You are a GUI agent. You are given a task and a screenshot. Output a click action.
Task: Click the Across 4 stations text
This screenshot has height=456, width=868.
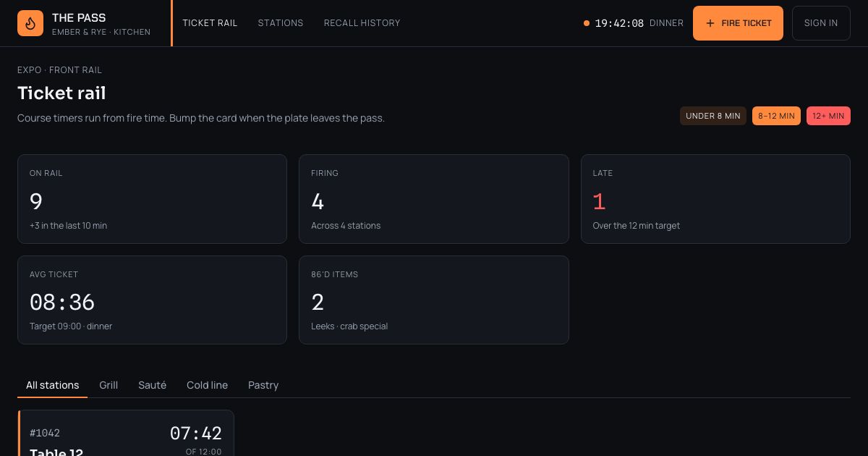pos(346,226)
